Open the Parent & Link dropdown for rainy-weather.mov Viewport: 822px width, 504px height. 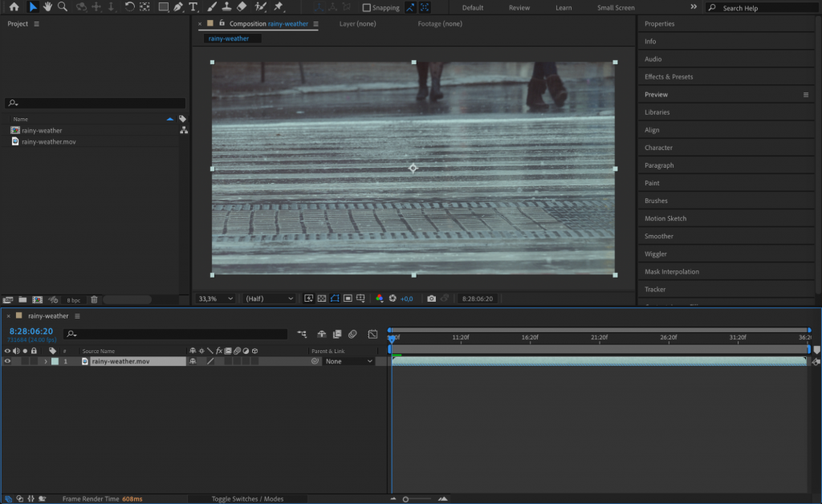[348, 360]
